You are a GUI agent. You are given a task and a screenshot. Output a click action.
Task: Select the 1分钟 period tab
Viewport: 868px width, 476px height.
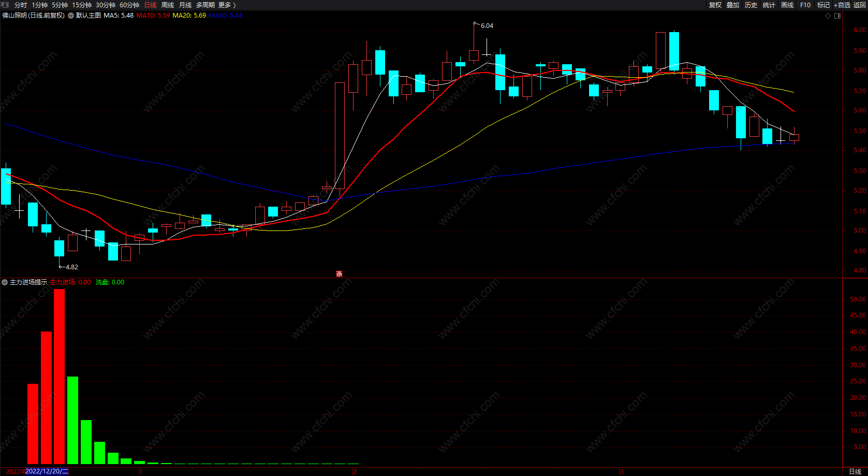point(39,5)
